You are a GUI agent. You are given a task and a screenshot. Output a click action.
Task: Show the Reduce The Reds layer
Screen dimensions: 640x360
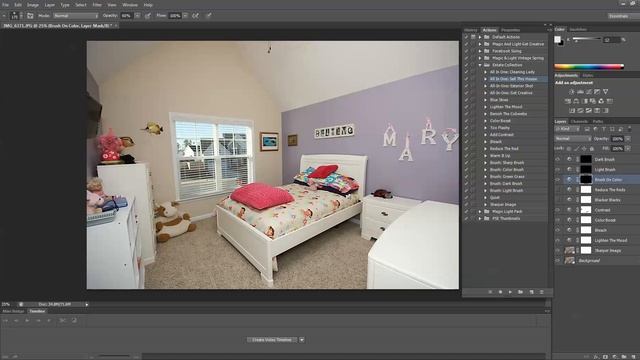point(558,190)
